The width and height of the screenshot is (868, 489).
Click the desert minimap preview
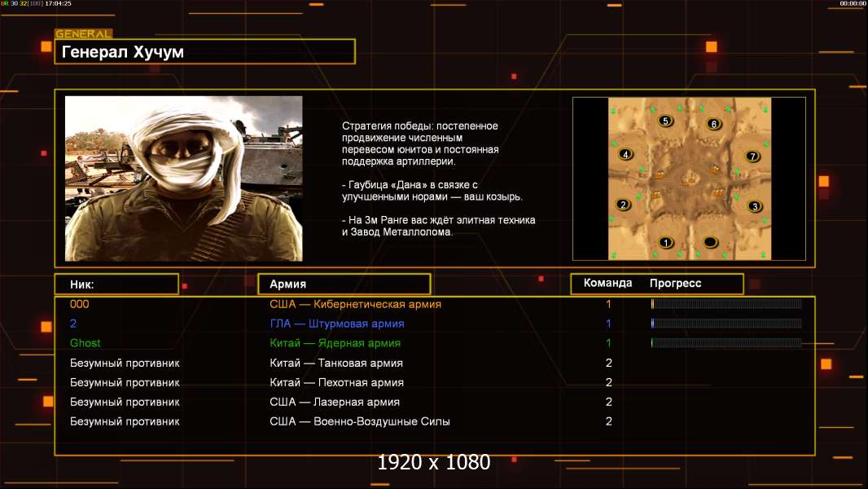(x=689, y=178)
